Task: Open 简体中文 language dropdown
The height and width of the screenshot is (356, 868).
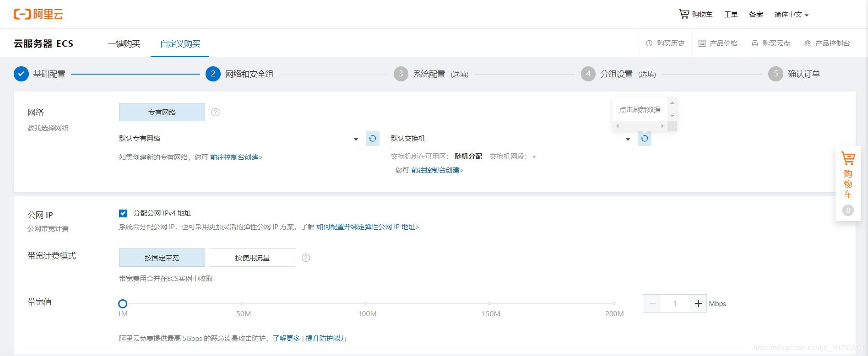Action: point(792,15)
